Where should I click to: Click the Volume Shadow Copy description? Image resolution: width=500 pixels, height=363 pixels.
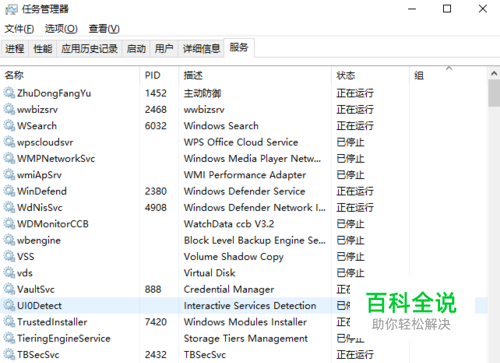(x=234, y=257)
